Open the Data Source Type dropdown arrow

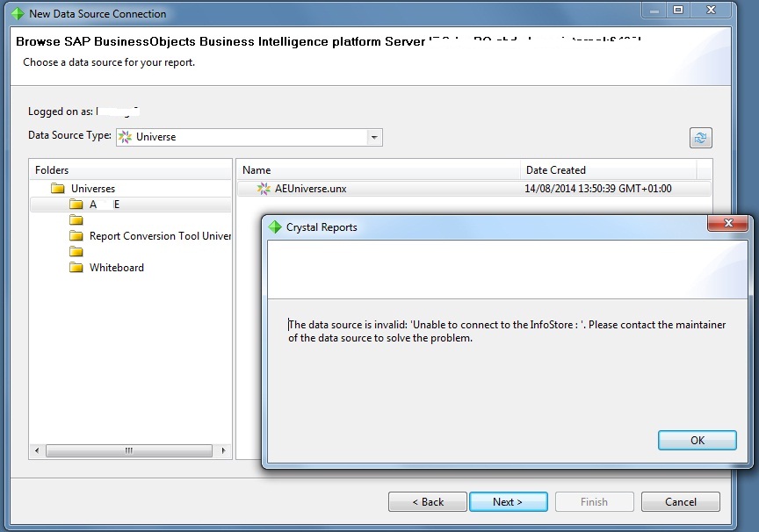[374, 137]
